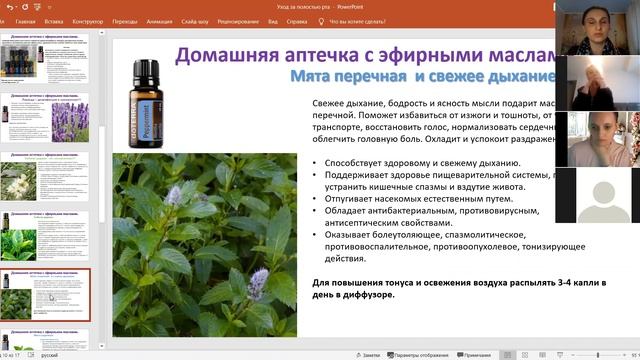Select the lavender slide thumbnail
The width and height of the screenshot is (640, 360).
point(44,118)
